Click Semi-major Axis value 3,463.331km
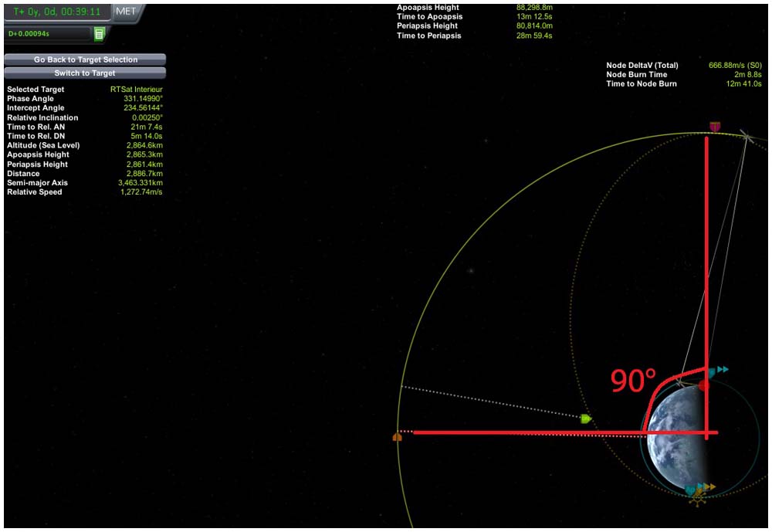Screen dimensions: 772x532 click(x=141, y=183)
